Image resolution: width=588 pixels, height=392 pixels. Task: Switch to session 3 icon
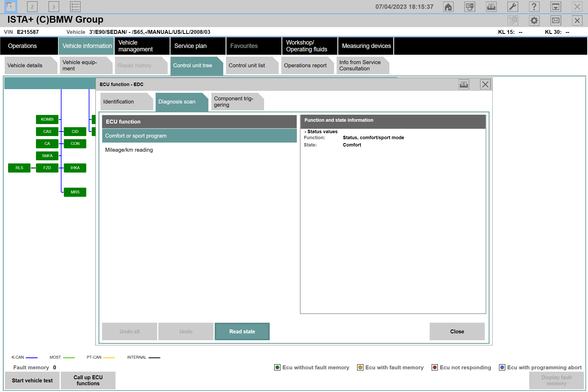(54, 7)
